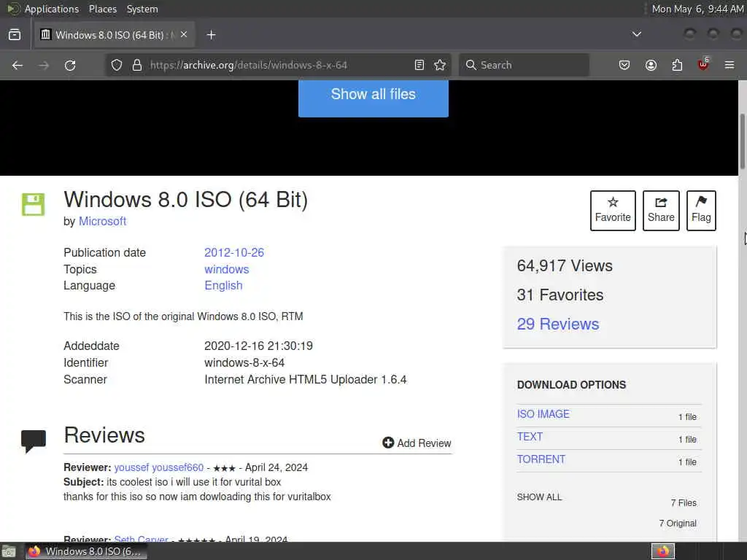This screenshot has width=747, height=560.
Task: Close the Windows 8.0 ISO tab
Action: click(184, 34)
